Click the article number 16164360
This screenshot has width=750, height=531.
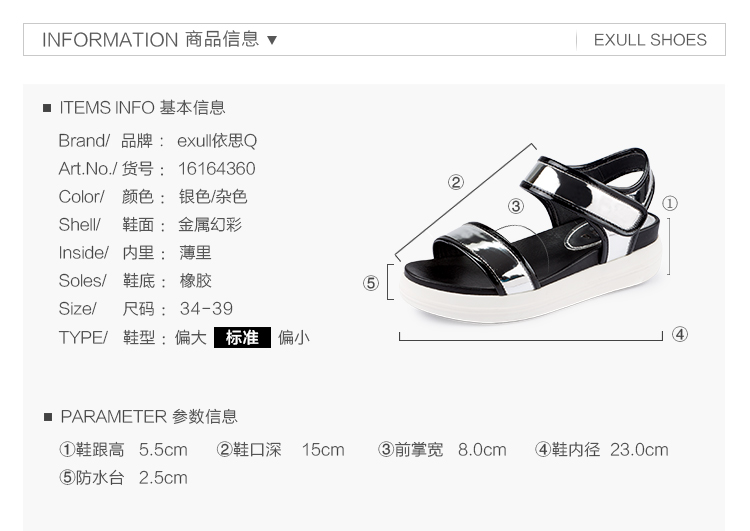(217, 168)
